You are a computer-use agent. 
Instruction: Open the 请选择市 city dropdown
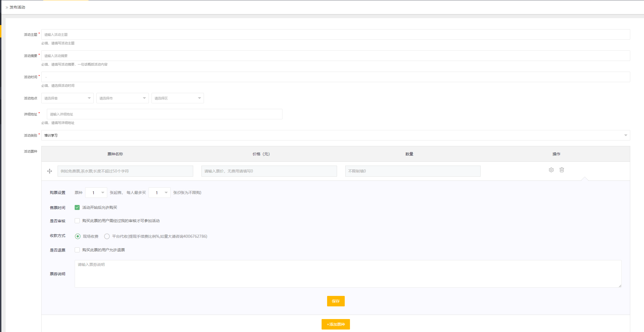click(123, 98)
